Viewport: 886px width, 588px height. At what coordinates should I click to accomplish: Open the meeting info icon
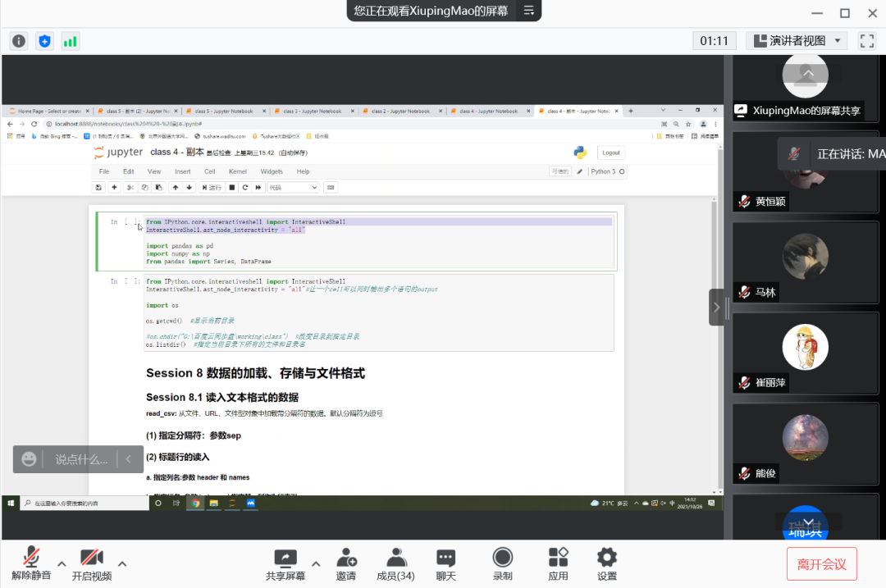19,41
